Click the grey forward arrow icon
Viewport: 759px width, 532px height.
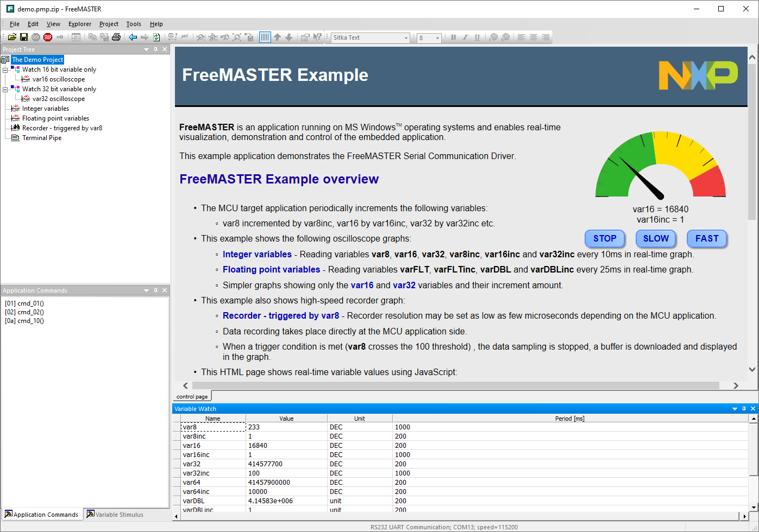coord(145,37)
